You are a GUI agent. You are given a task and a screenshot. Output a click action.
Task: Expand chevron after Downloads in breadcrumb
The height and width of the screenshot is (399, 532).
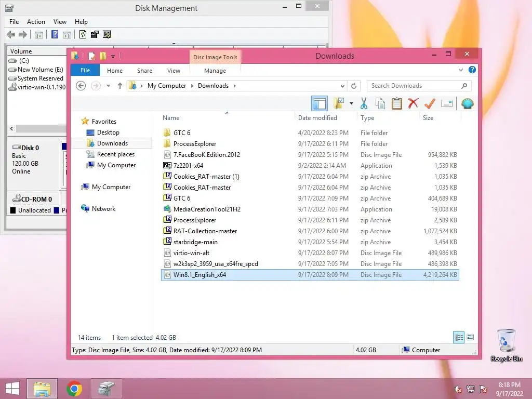pos(234,86)
